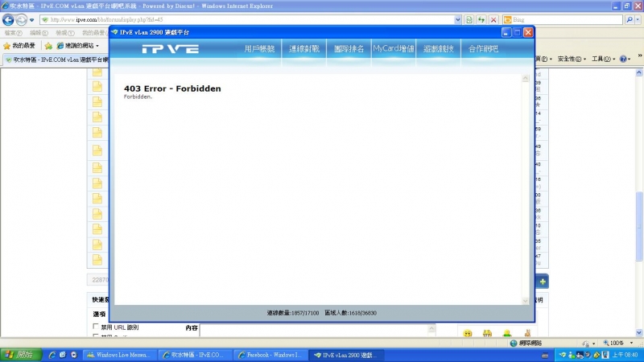The height and width of the screenshot is (362, 644).
Task: Open the 安全性(S) command bar dropdown
Action: click(x=572, y=59)
